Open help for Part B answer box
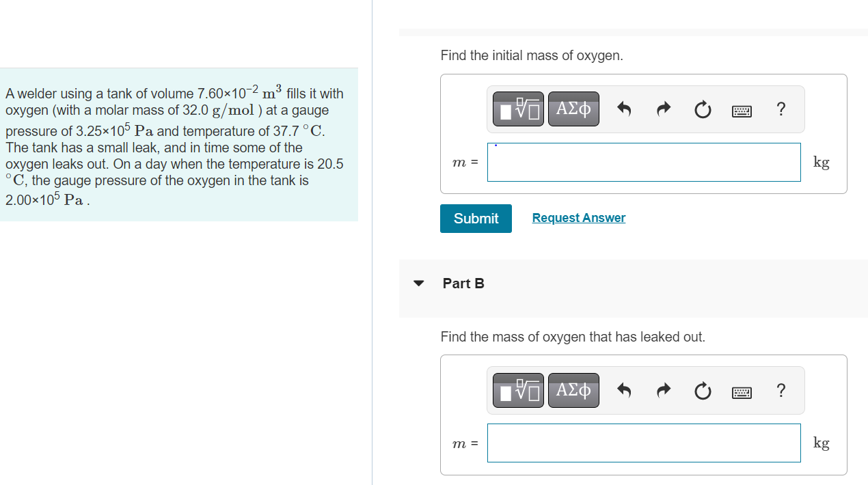The image size is (868, 485). [781, 391]
